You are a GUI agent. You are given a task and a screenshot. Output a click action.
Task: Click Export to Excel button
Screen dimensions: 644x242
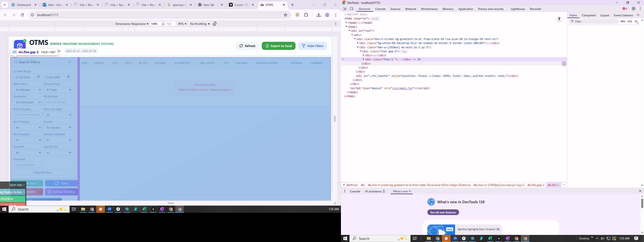278,46
